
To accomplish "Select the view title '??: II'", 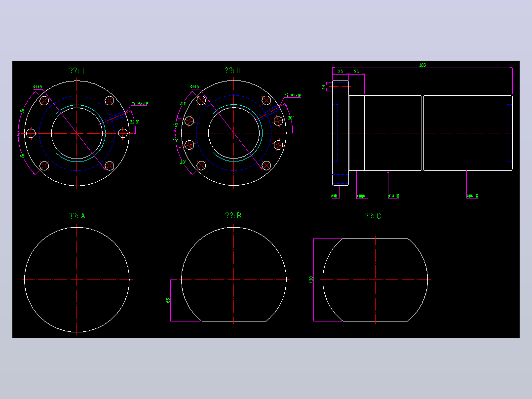I will pyautogui.click(x=232, y=70).
